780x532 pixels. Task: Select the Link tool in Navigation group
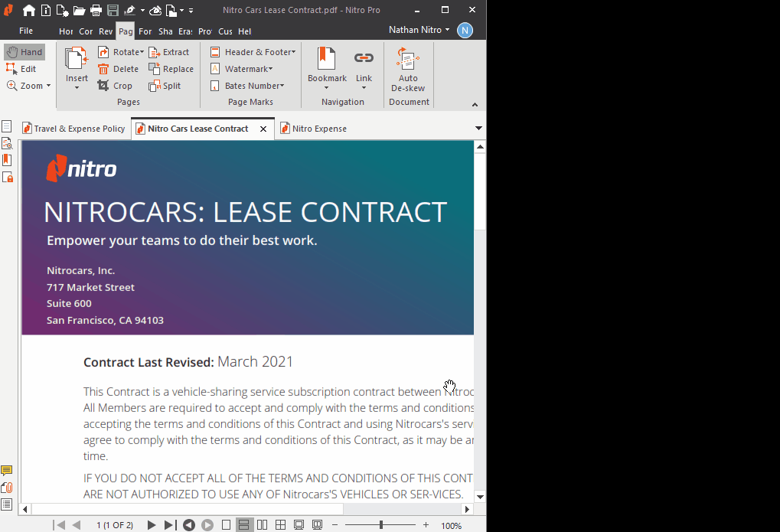(x=364, y=68)
